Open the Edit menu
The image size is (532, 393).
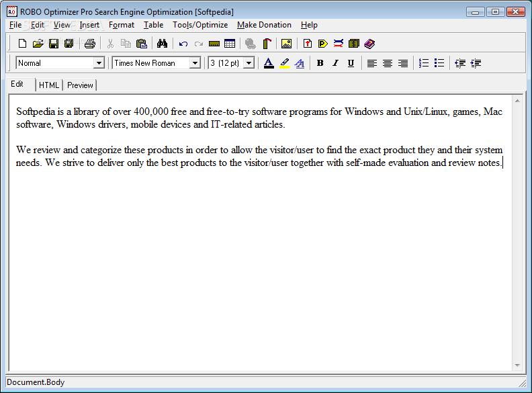38,25
